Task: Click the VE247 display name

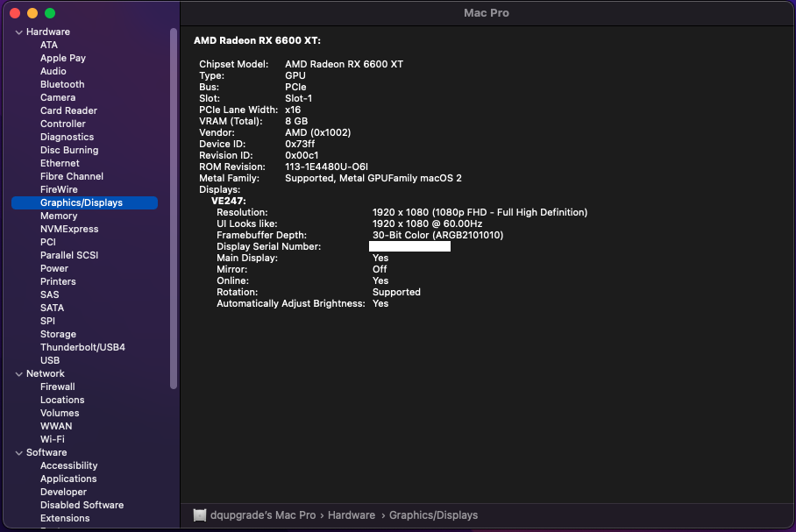Action: [229, 201]
